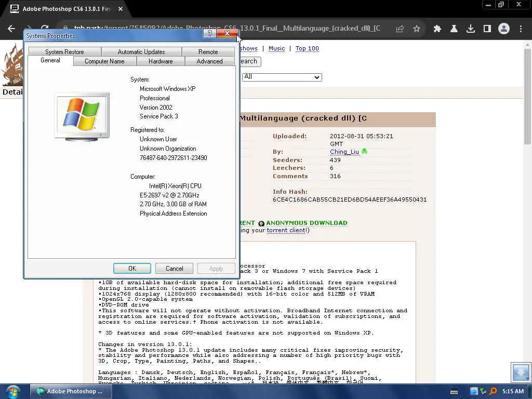Open the Remote tab

208,52
